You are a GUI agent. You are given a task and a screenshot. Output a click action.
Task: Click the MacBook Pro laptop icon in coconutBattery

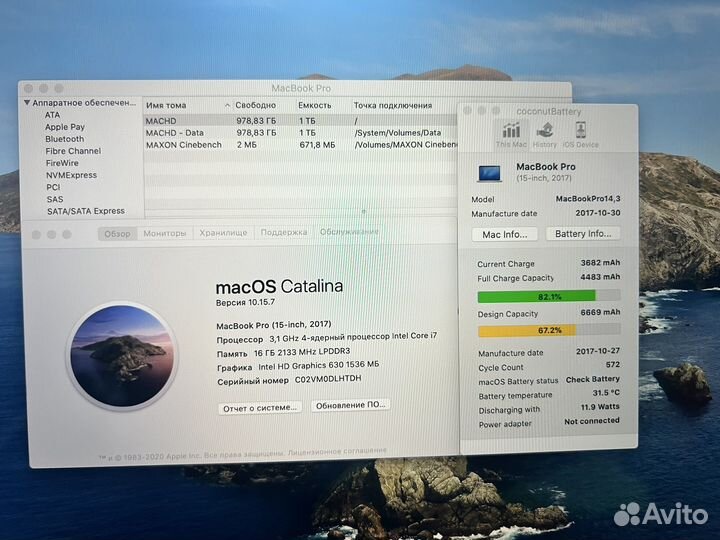[489, 173]
